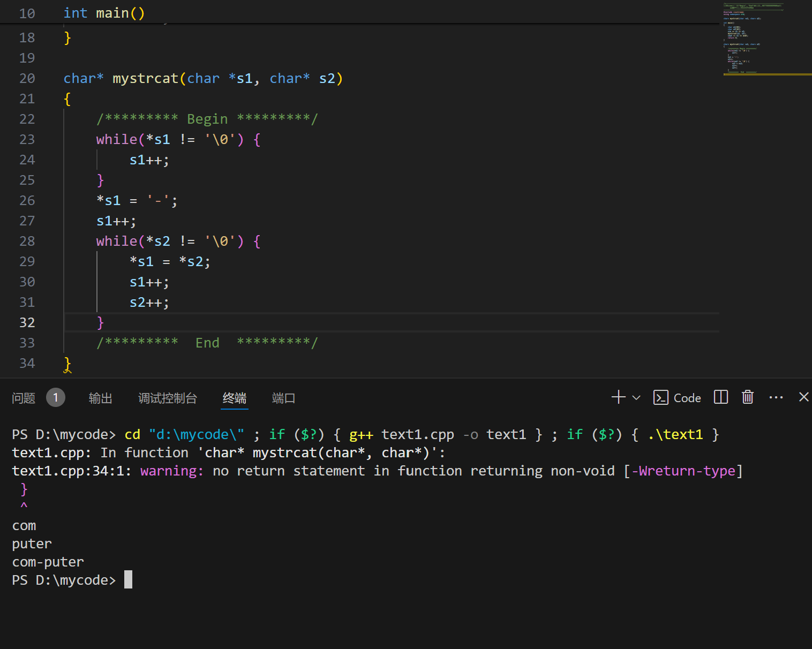Click the "*s1 = '-';" statement
This screenshot has width=812, height=649.
point(137,201)
